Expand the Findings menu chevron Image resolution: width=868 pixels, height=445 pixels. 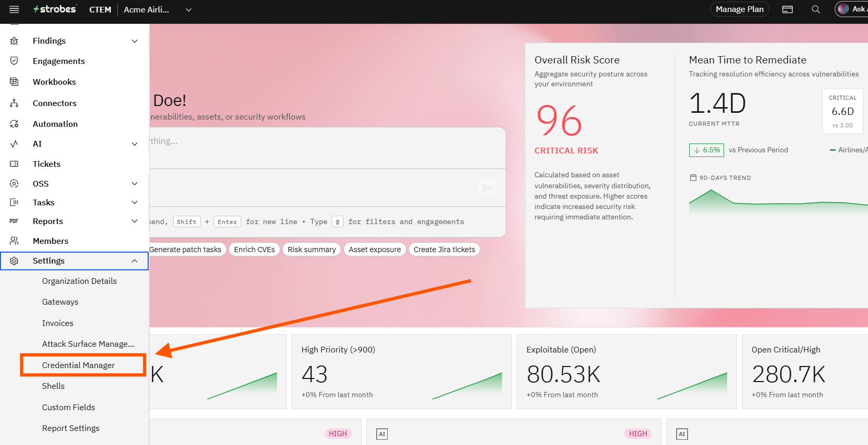pos(135,41)
